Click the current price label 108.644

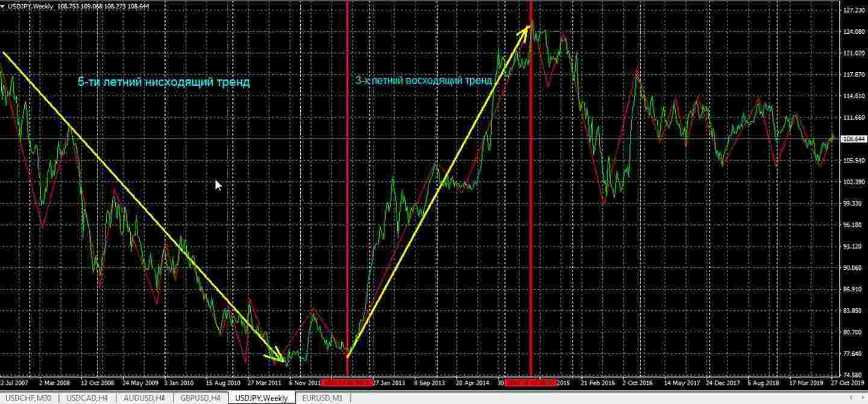[x=853, y=139]
